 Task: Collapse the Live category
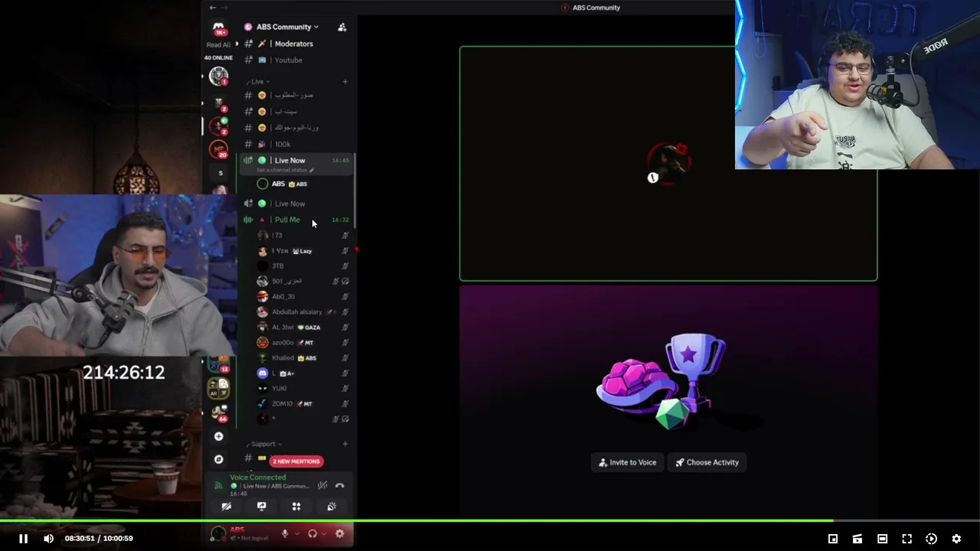point(258,81)
